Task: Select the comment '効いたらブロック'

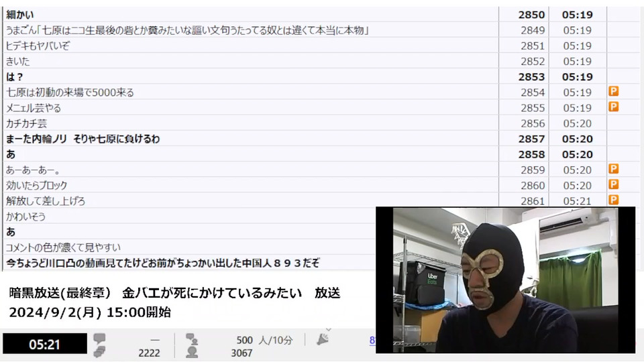Action: tap(36, 186)
